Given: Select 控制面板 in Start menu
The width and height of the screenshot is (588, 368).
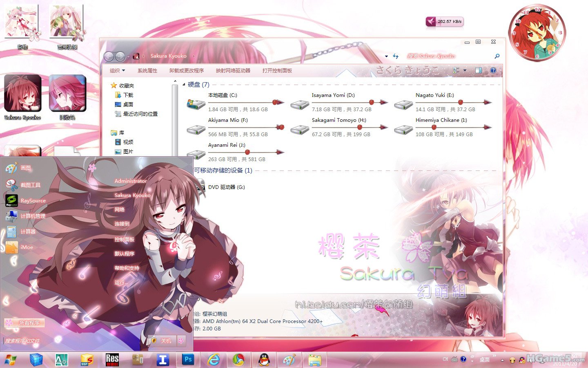Looking at the screenshot, I should [x=124, y=239].
